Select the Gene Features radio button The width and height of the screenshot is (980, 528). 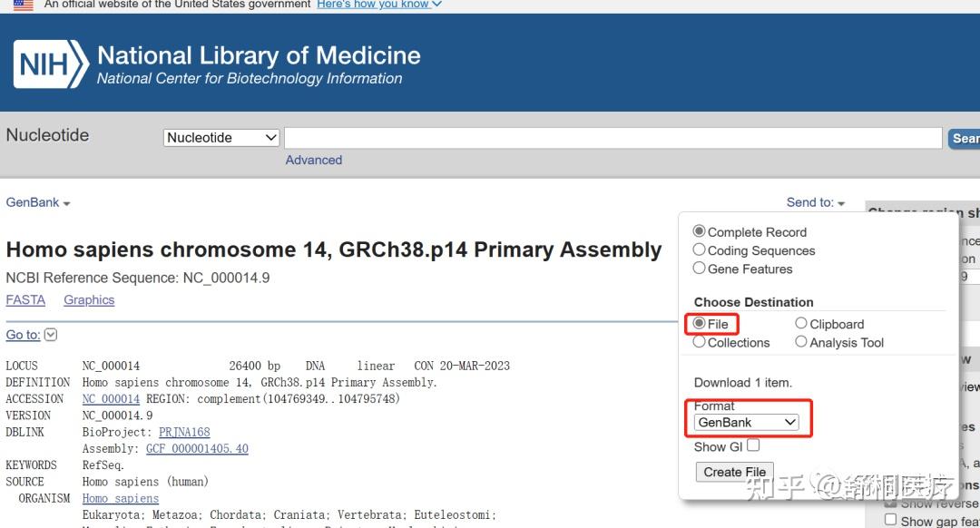click(699, 269)
